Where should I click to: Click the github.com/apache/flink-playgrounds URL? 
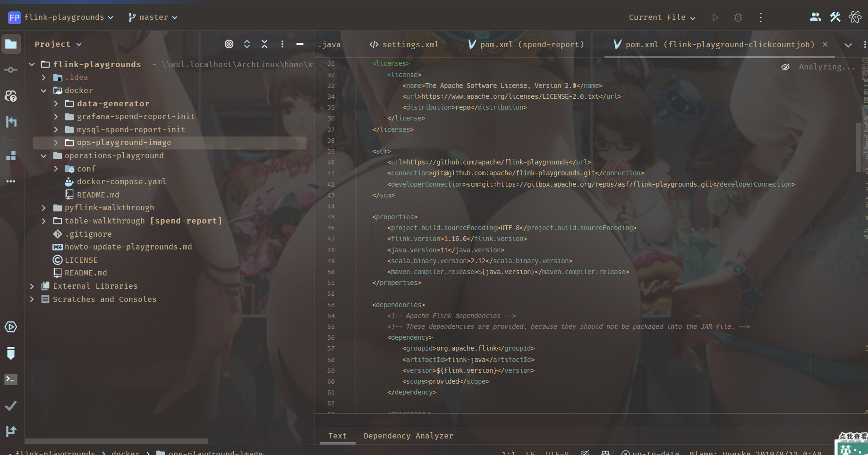pos(487,162)
